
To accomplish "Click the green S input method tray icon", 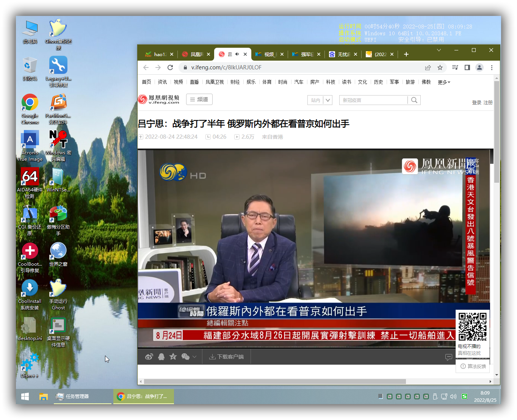I will coord(465,396).
